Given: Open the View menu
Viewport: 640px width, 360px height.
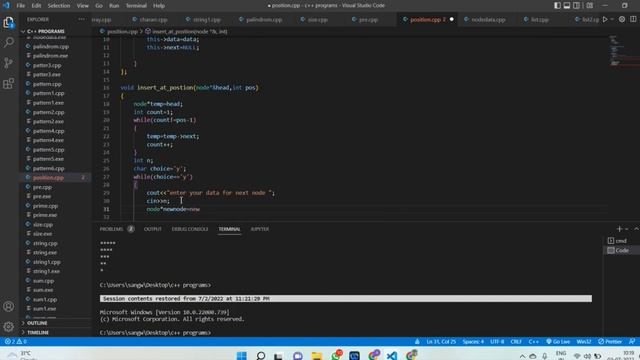Looking at the screenshot, I should (x=82, y=6).
